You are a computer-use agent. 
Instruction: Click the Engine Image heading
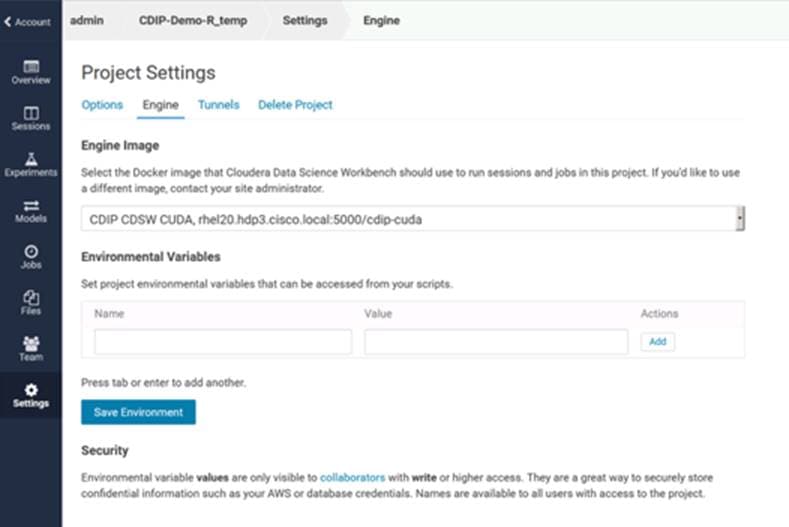pos(120,145)
